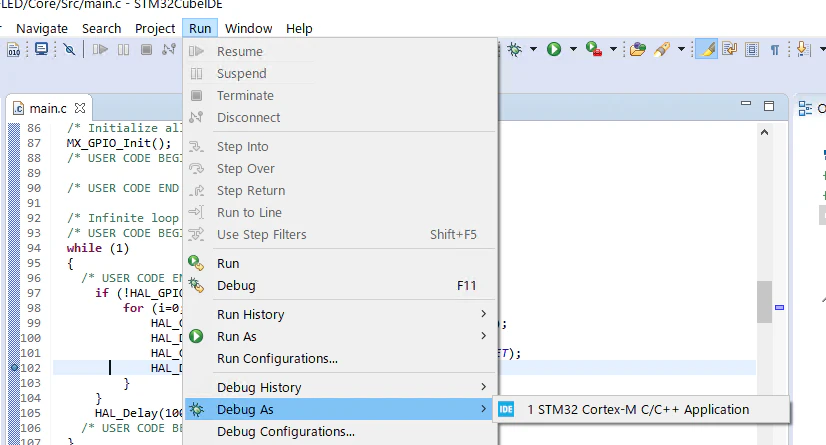
Task: Click the External Tools run icon with toolbox
Action: [594, 50]
